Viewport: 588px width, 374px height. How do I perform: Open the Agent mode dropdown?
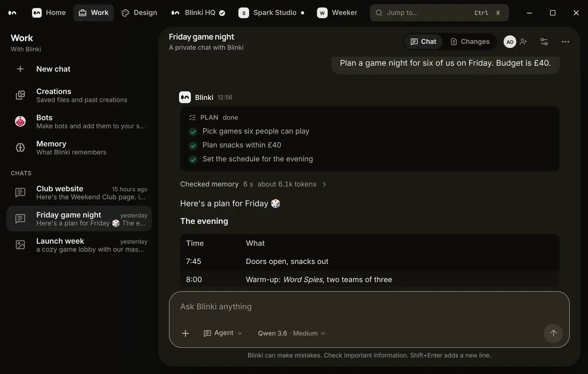point(223,333)
